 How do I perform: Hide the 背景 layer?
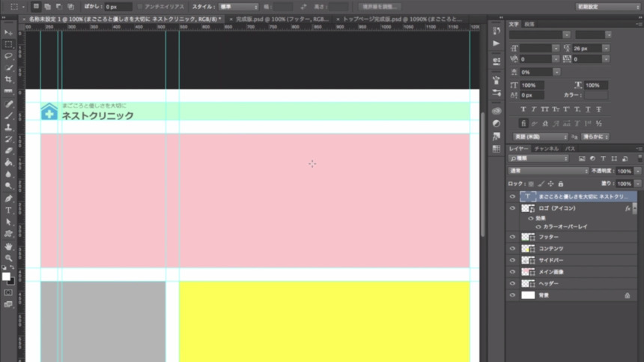(x=512, y=295)
